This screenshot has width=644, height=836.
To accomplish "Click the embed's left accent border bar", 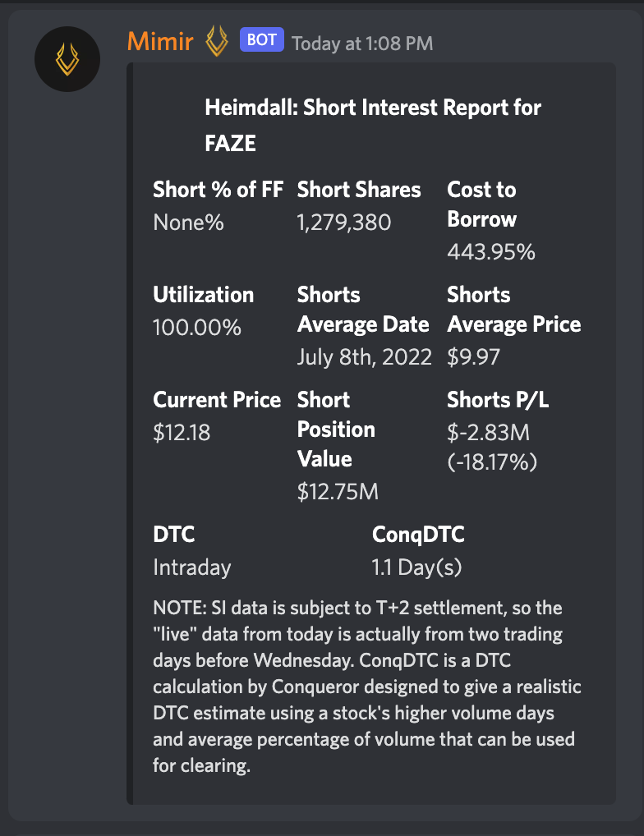I will (x=130, y=434).
